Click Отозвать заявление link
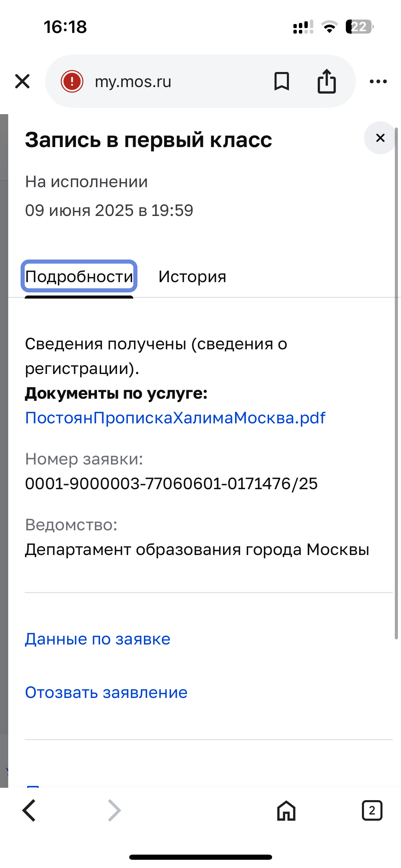This screenshot has height=868, width=401. click(106, 692)
